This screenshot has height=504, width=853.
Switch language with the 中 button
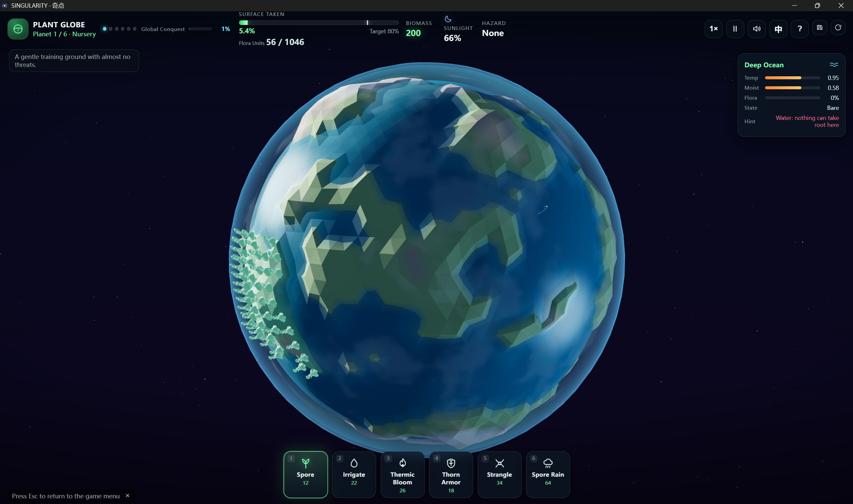[778, 29]
